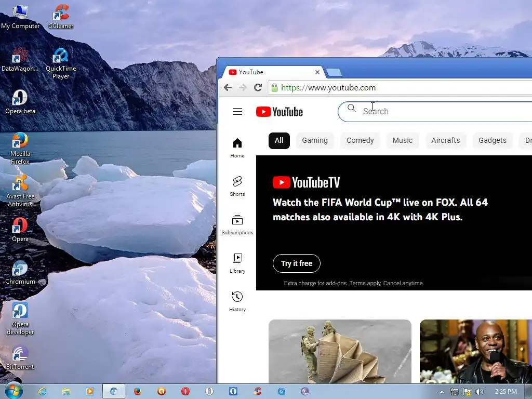532x399 pixels.
Task: Launch BitTorrent from the taskbar
Action: (x=305, y=391)
